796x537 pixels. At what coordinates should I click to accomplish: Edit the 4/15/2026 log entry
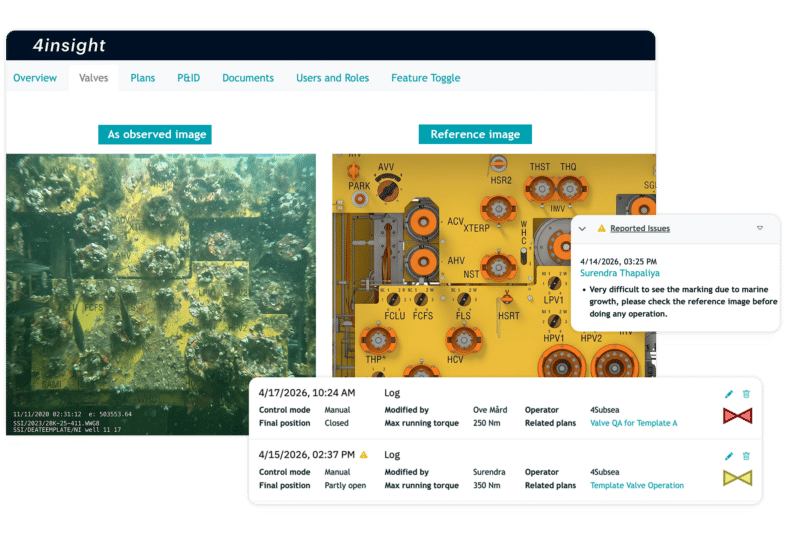[729, 456]
